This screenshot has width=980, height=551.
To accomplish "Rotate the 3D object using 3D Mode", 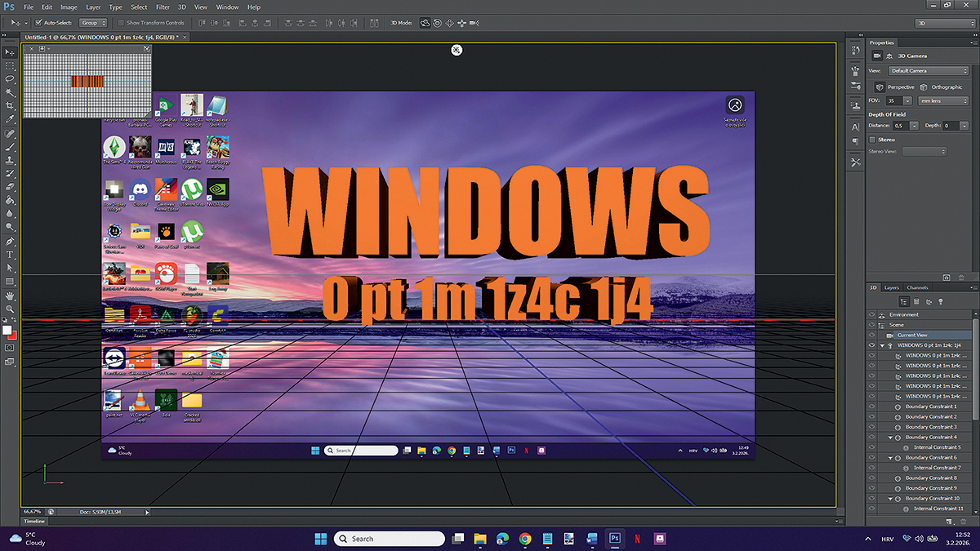I will [x=425, y=23].
